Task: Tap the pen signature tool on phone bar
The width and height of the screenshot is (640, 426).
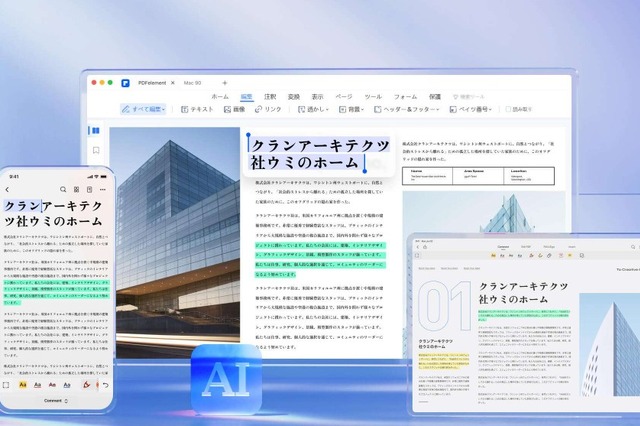Action: (x=86, y=384)
